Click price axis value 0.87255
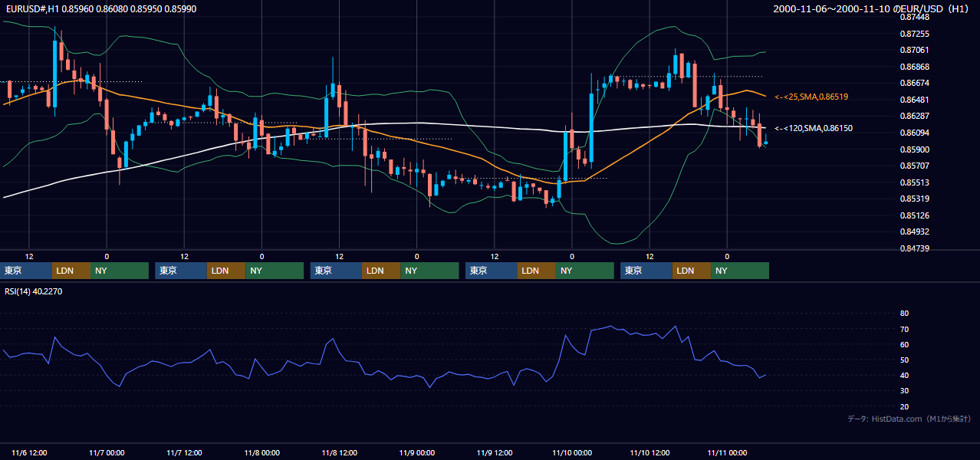Screen dimensions: 980x460 point(913,34)
